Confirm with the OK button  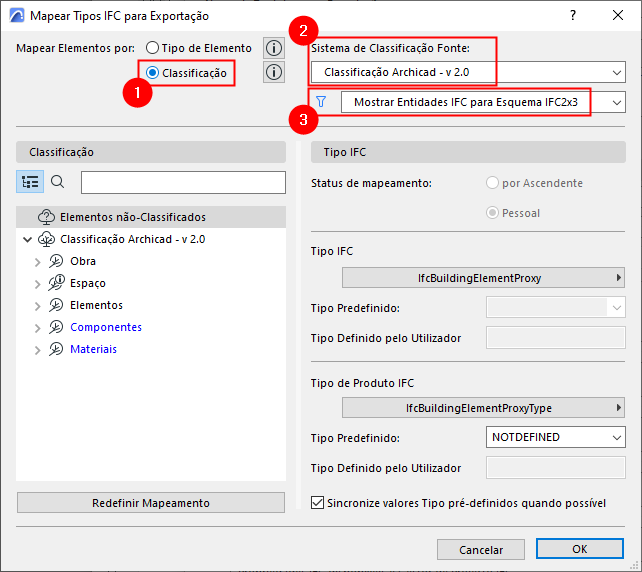580,549
